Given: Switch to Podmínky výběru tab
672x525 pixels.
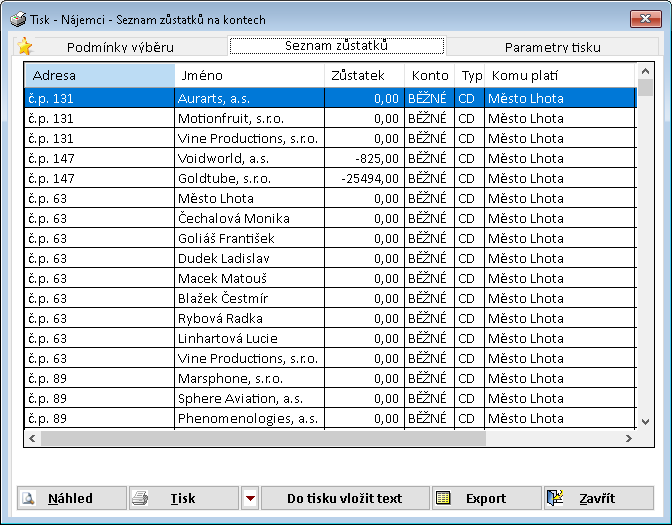Looking at the screenshot, I should point(120,47).
